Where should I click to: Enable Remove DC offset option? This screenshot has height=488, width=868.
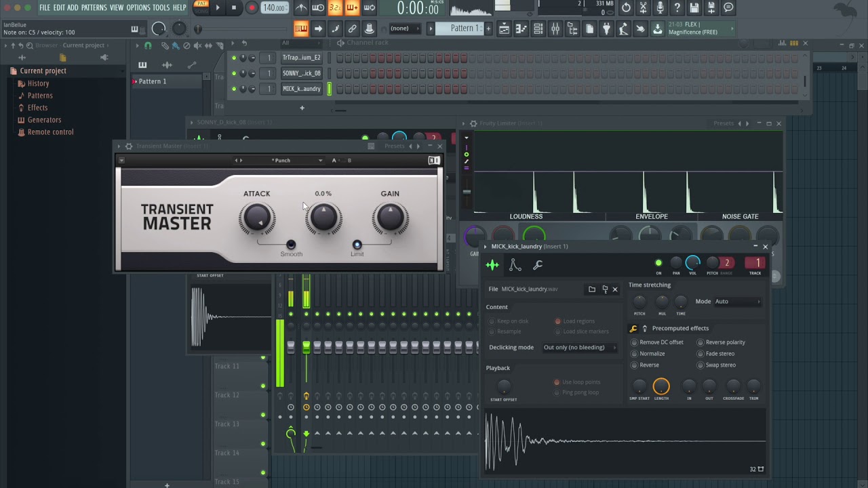657,342
